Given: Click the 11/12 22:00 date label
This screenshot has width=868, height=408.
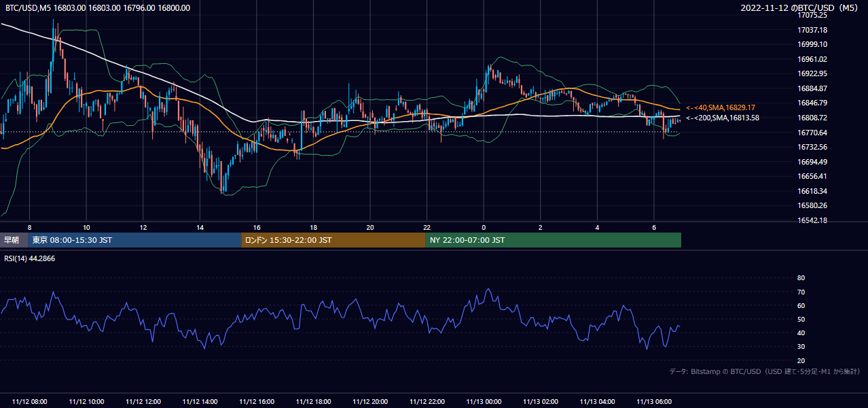Looking at the screenshot, I should pos(427,402).
